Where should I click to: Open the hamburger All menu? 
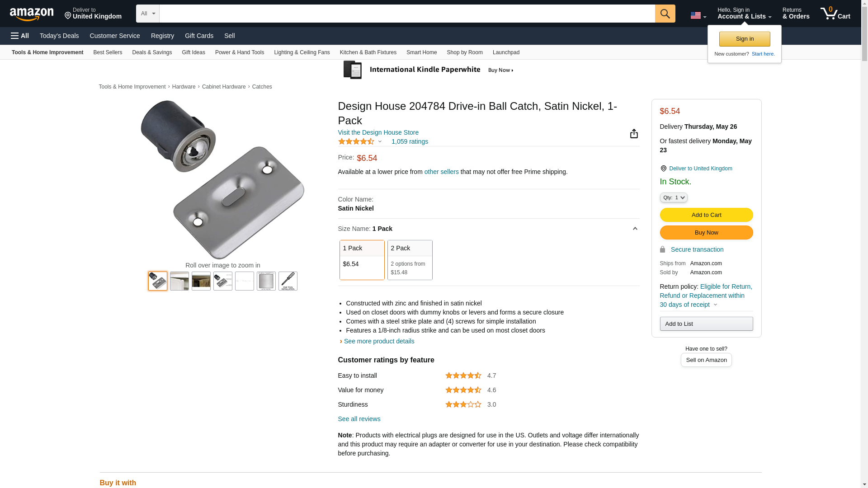[20, 36]
